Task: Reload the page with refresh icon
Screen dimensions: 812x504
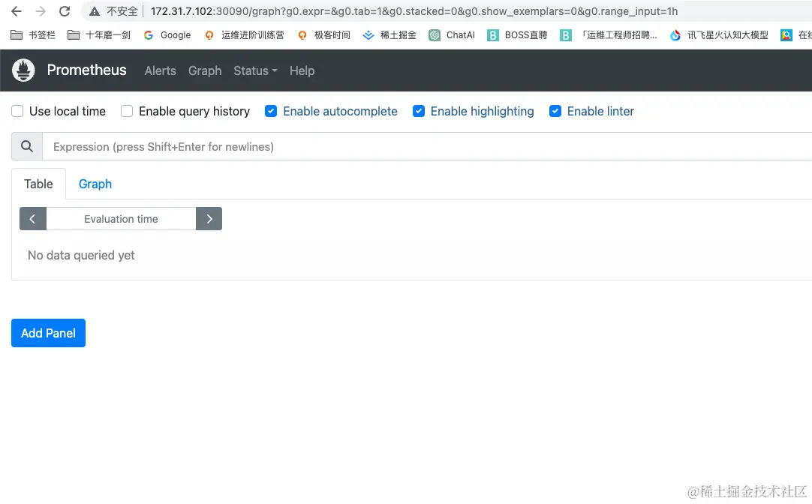Action: pos(65,11)
